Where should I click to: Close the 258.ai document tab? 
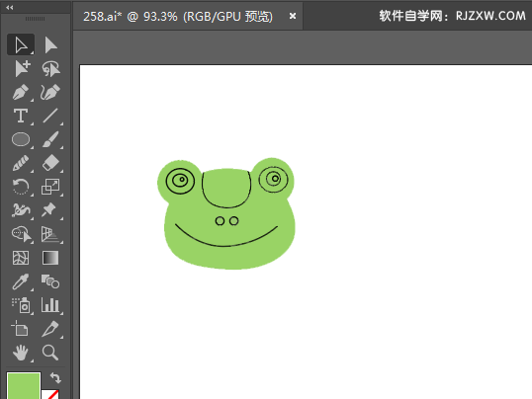(293, 16)
